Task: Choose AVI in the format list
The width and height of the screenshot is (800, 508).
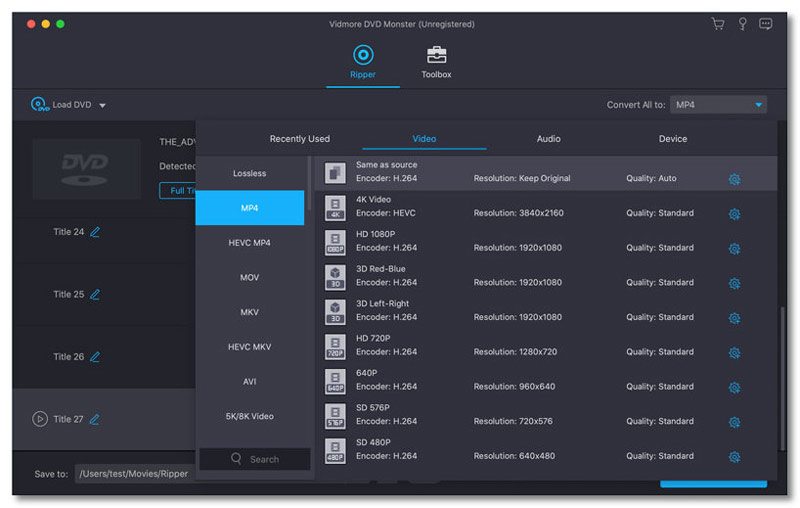Action: pyautogui.click(x=249, y=382)
